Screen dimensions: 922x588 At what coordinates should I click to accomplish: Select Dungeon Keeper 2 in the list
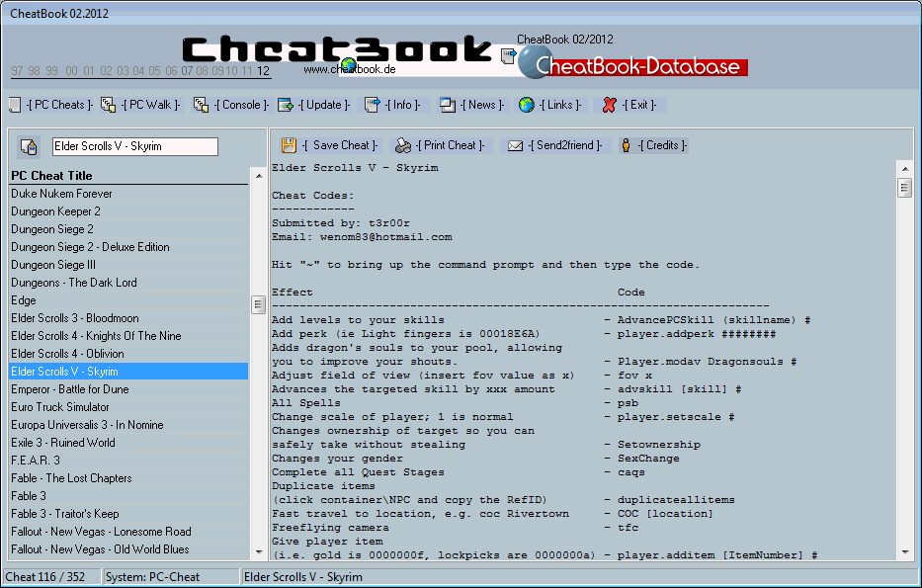pos(128,211)
